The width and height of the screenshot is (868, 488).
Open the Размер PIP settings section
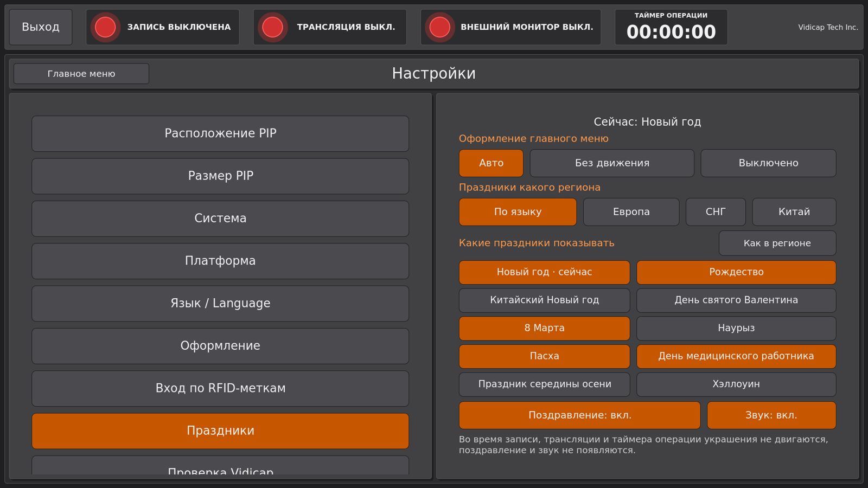220,176
